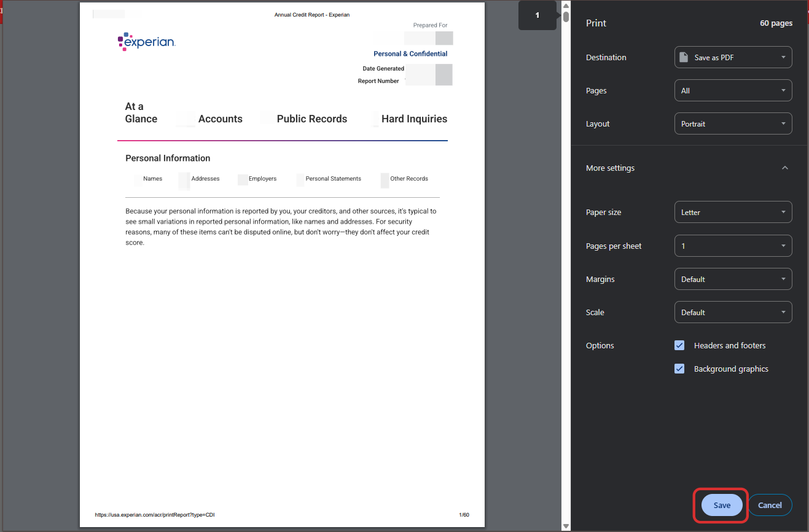
Task: Click the Experian logo in preview
Action: [x=146, y=42]
